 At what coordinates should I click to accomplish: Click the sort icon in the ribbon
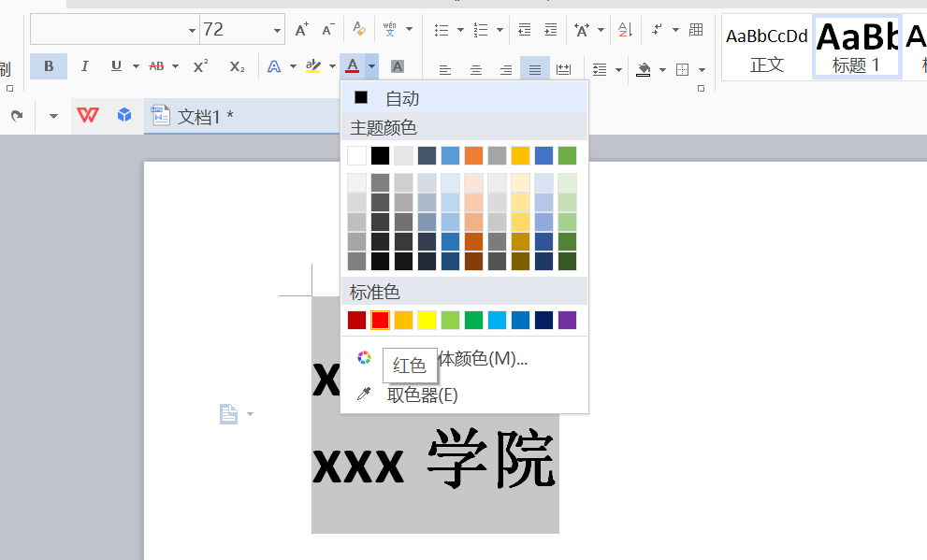point(624,30)
